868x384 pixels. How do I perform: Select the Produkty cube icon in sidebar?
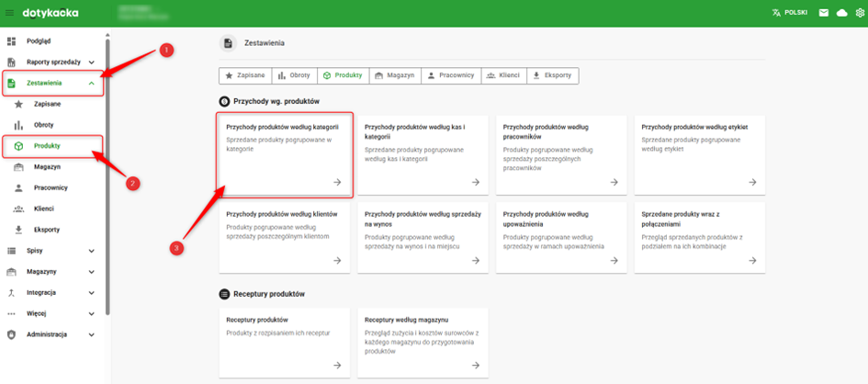18,146
